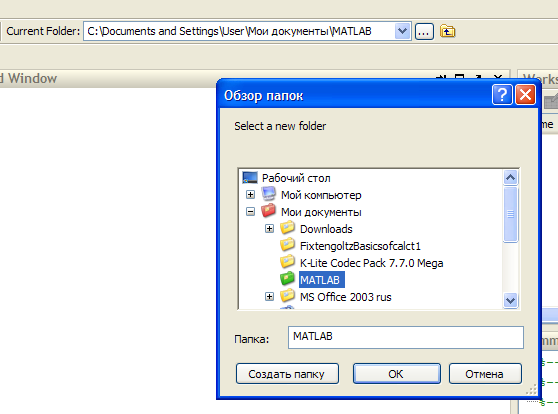558x414 pixels.
Task: Click into the Папка name field
Action: tap(406, 337)
